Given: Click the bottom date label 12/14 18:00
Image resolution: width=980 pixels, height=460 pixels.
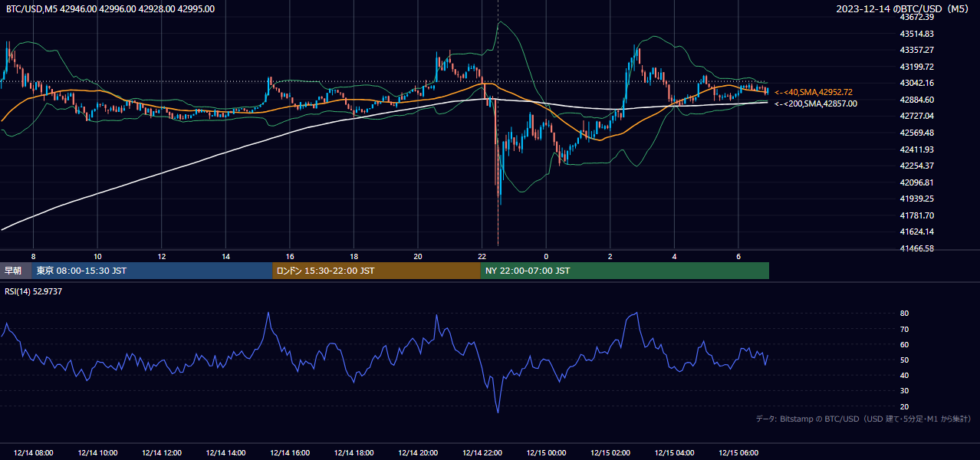Looking at the screenshot, I should 354,453.
